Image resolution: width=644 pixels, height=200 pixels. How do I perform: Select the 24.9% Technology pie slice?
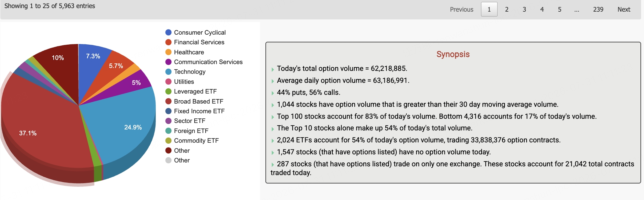pyautogui.click(x=126, y=126)
